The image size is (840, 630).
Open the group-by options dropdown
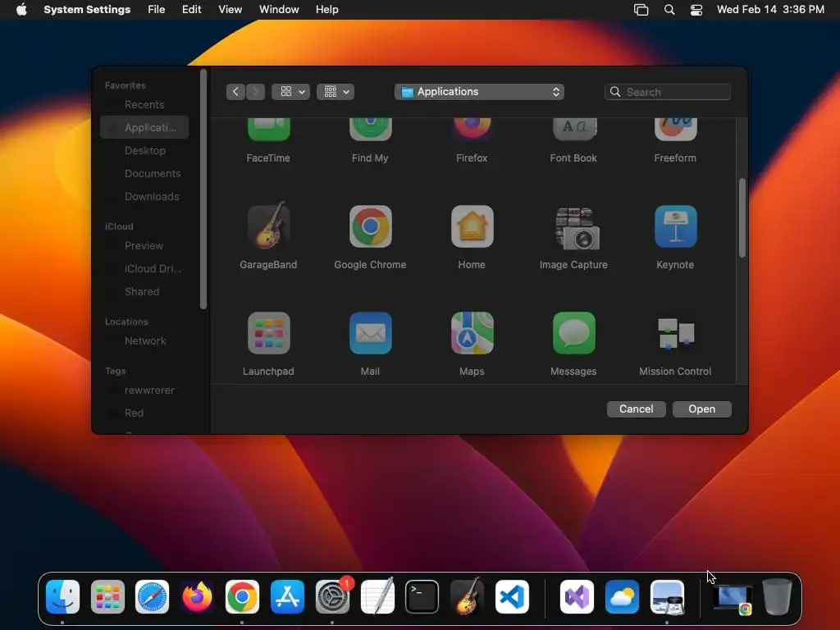[336, 92]
